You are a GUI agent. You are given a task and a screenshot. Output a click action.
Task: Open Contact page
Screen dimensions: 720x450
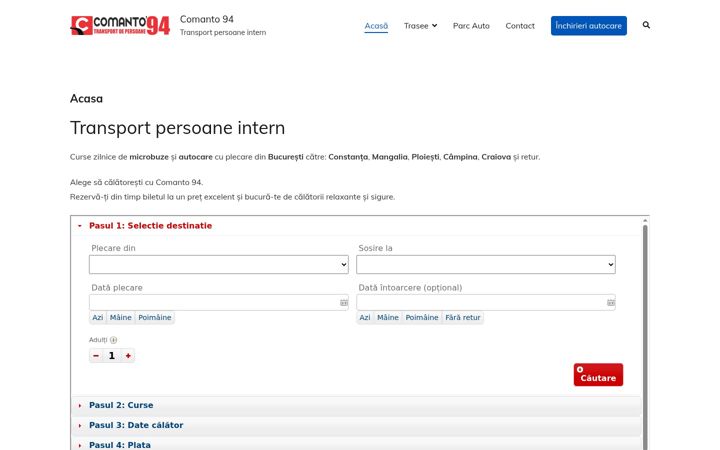click(x=520, y=26)
